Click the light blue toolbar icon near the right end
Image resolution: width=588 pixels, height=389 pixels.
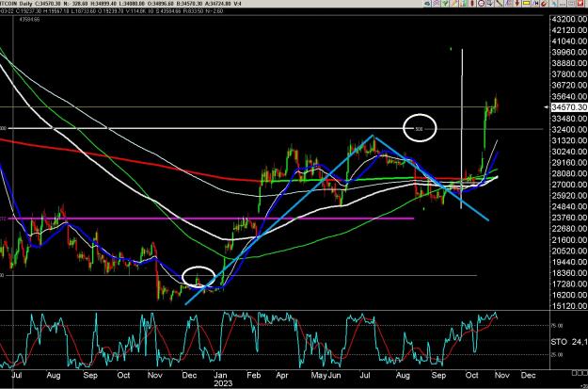554,4
